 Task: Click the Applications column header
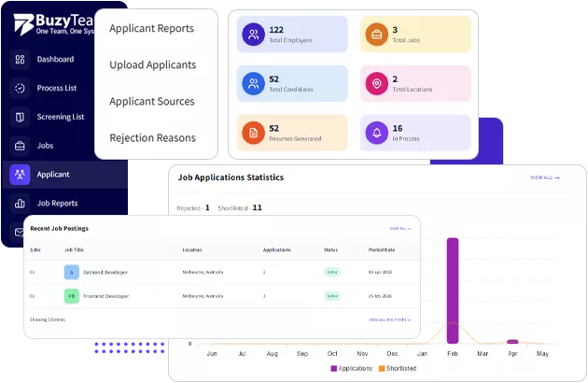click(277, 250)
